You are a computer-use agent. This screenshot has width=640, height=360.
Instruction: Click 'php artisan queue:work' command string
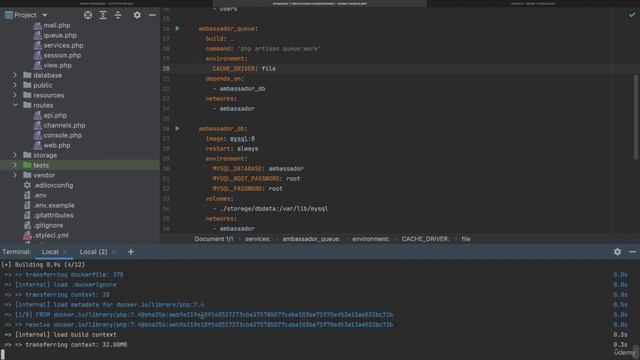tap(279, 49)
